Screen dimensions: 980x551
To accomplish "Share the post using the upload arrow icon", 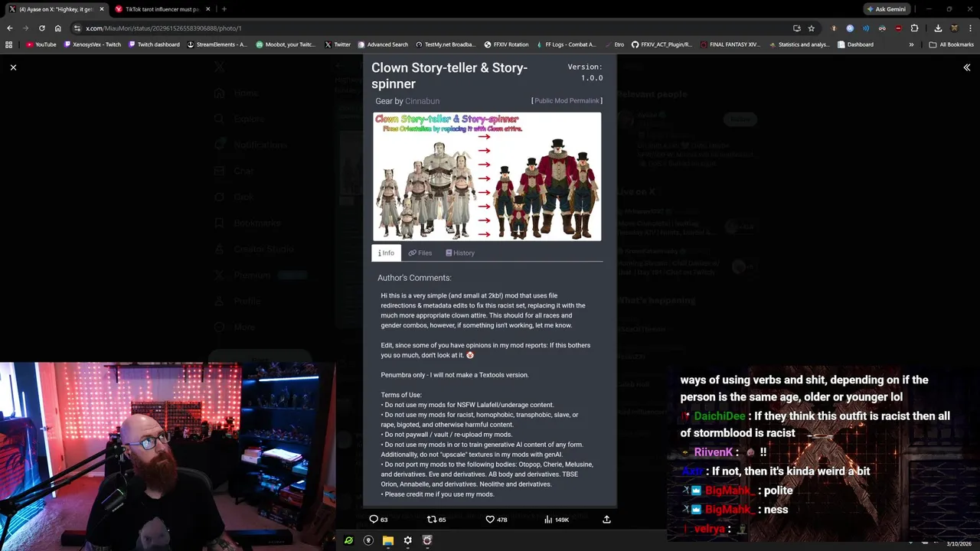I will (x=606, y=520).
